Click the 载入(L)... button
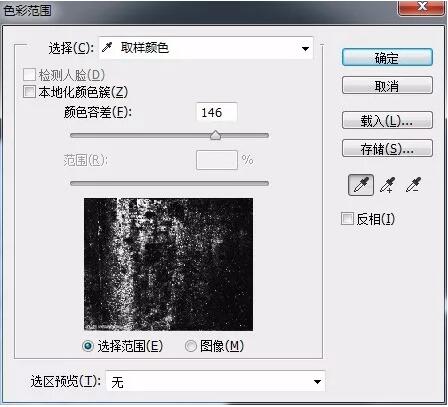Screen dimensions: 448x407 387,121
